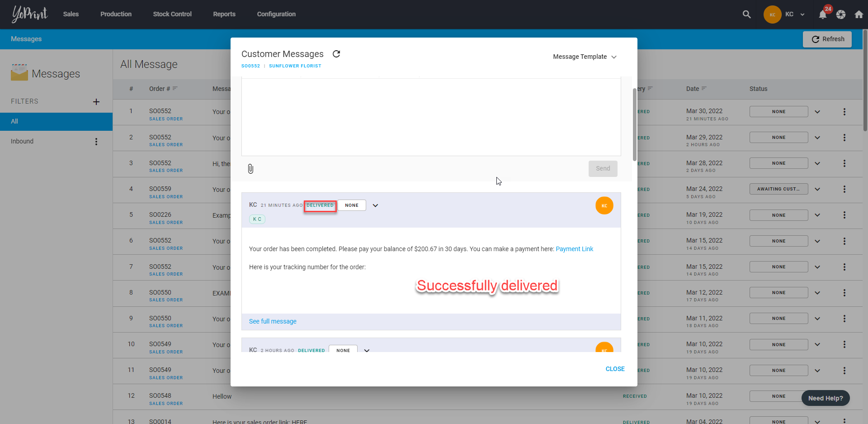The height and width of the screenshot is (424, 868).
Task: Open row options for Mar 19, 2022 message
Action: [x=844, y=215]
